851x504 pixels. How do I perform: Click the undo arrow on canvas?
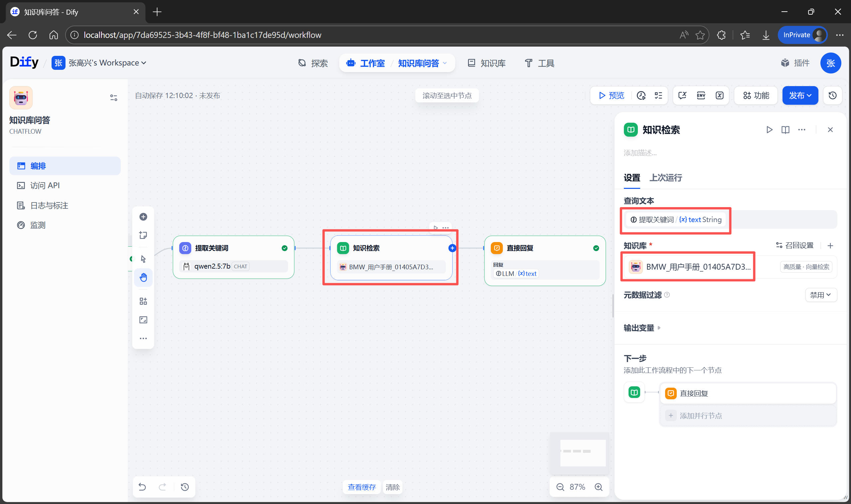pyautogui.click(x=142, y=487)
